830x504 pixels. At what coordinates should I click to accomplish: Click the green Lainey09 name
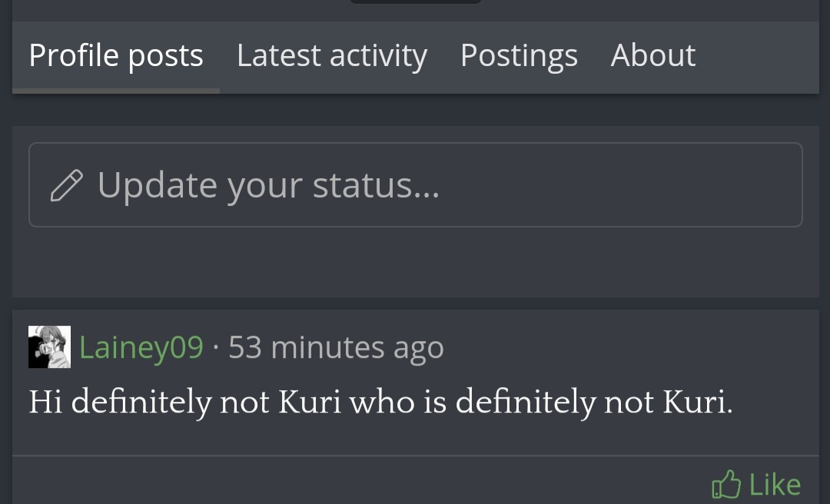pyautogui.click(x=141, y=347)
